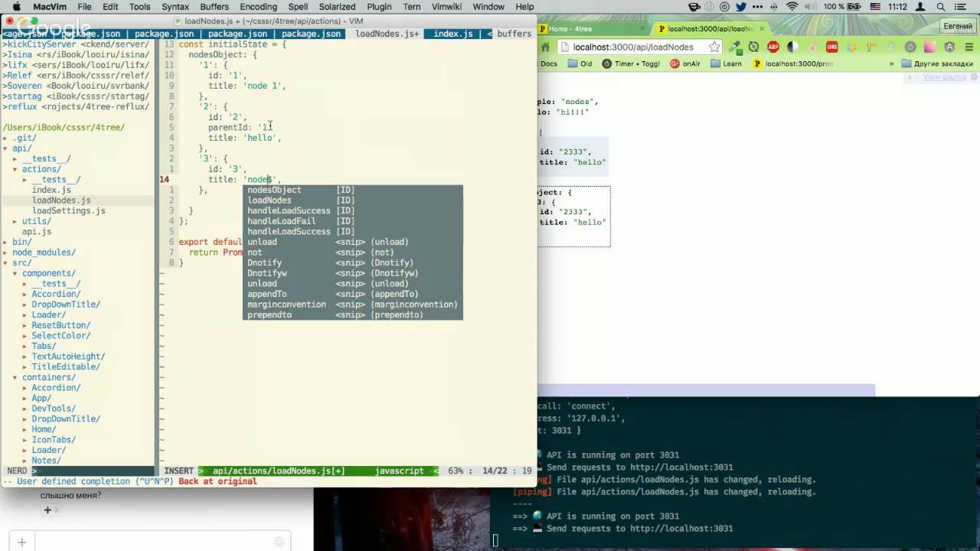Open the onAir bookmark
980x551 pixels.
(x=685, y=64)
